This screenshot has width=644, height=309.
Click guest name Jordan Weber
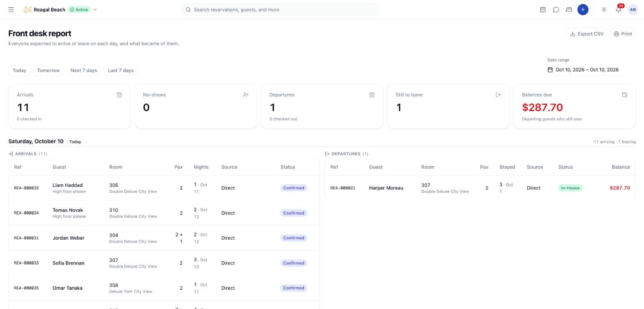[69, 238]
